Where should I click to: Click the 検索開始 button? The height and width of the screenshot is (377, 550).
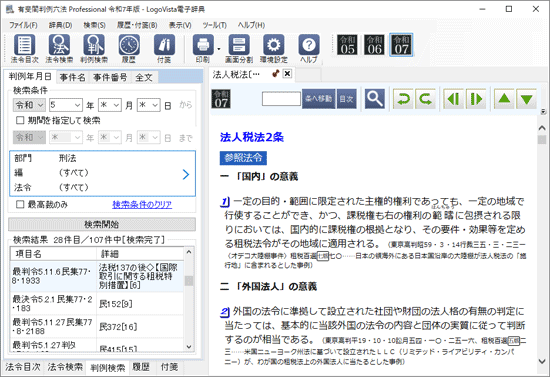(x=102, y=224)
